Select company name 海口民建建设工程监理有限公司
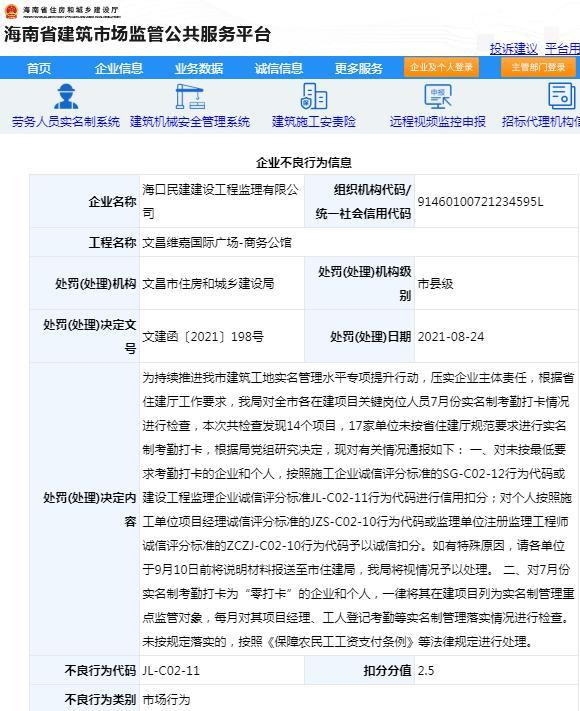The height and width of the screenshot is (711, 580). (x=221, y=201)
